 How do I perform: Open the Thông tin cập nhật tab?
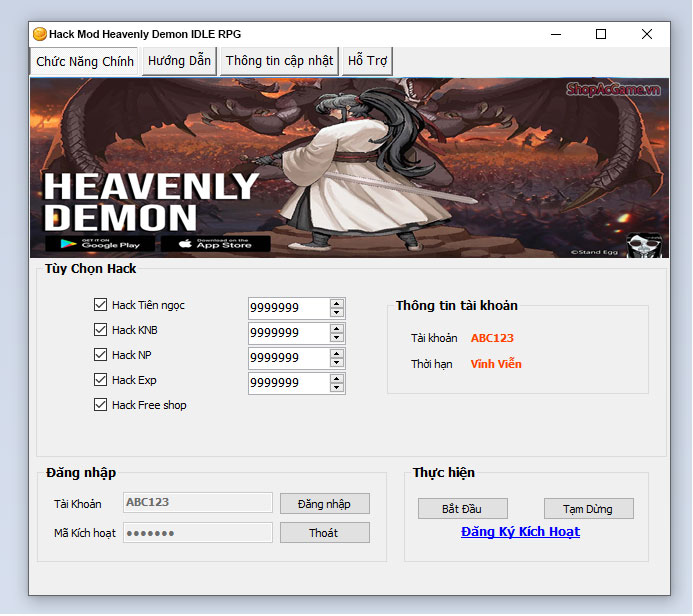pos(279,61)
